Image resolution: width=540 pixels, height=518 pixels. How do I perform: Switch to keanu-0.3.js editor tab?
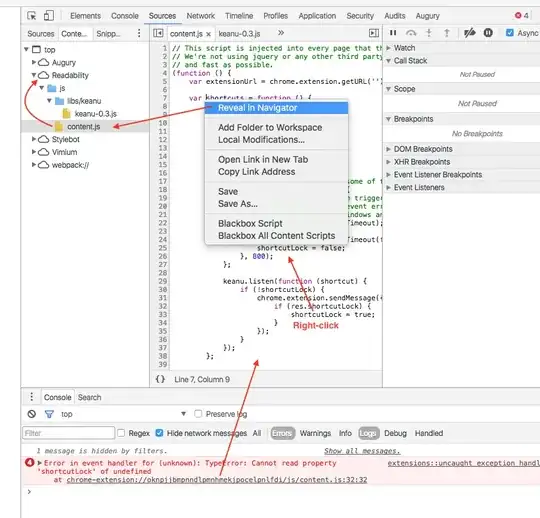pyautogui.click(x=239, y=34)
